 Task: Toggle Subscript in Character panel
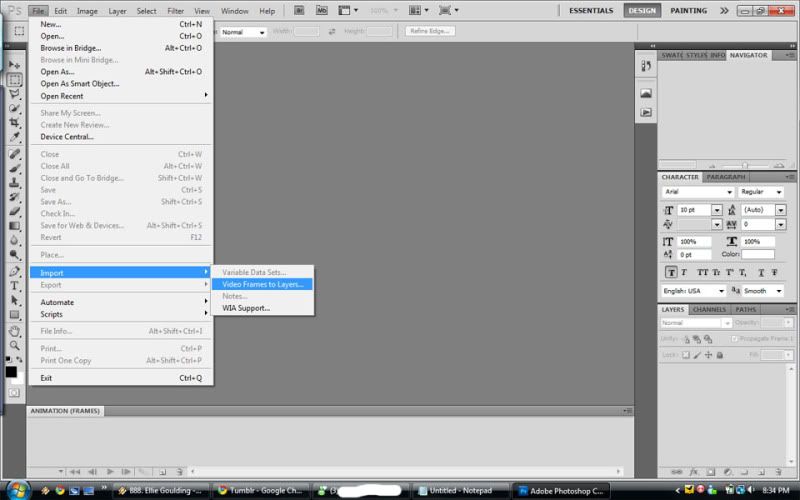pos(743,272)
